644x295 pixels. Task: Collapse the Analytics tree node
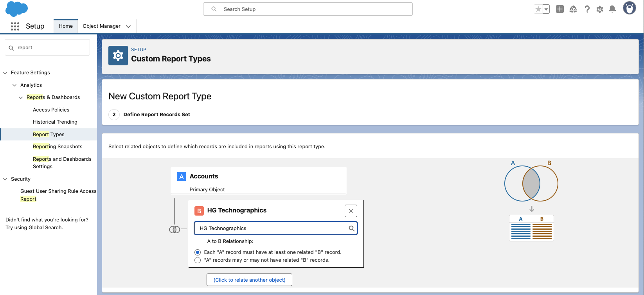coord(14,85)
